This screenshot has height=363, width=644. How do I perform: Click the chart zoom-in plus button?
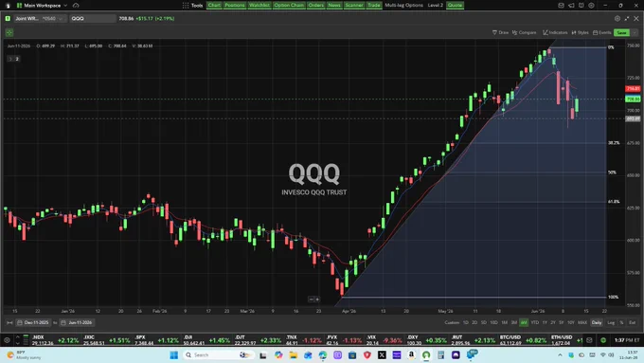tap(317, 299)
